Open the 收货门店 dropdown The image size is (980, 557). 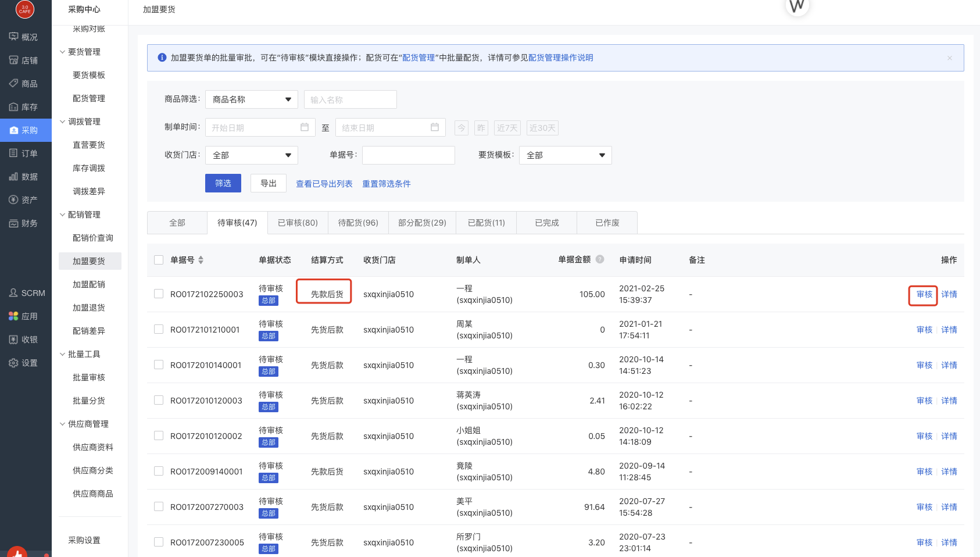point(252,155)
